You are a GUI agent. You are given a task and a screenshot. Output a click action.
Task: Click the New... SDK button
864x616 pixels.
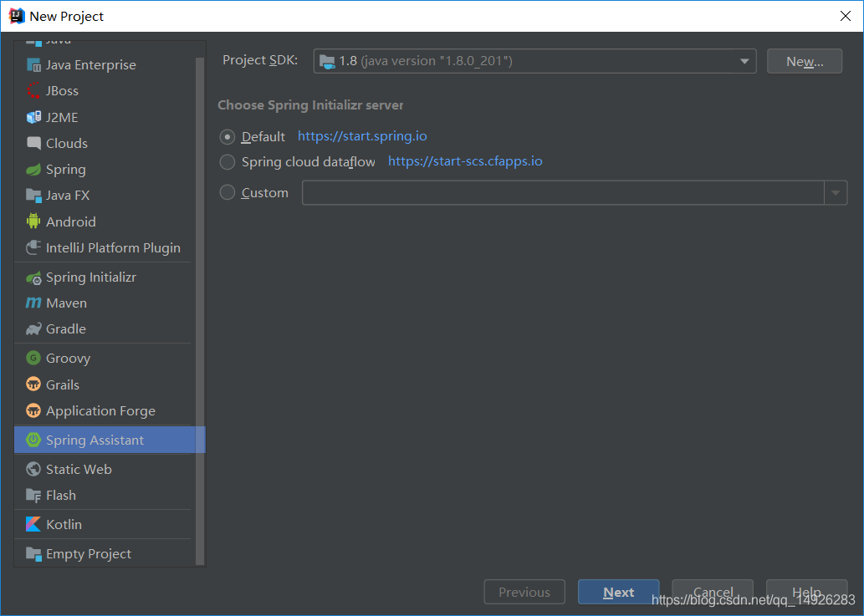pos(805,61)
